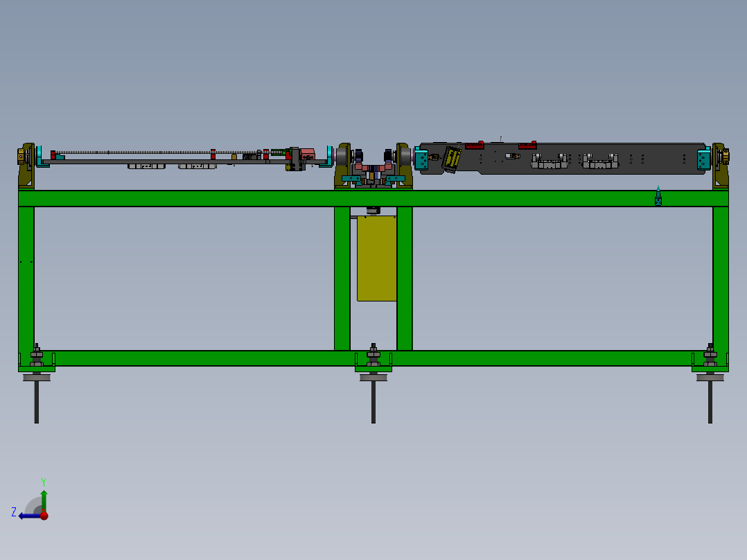Select the long dark gray fixture plate
The image size is (747, 560).
pyautogui.click(x=562, y=158)
